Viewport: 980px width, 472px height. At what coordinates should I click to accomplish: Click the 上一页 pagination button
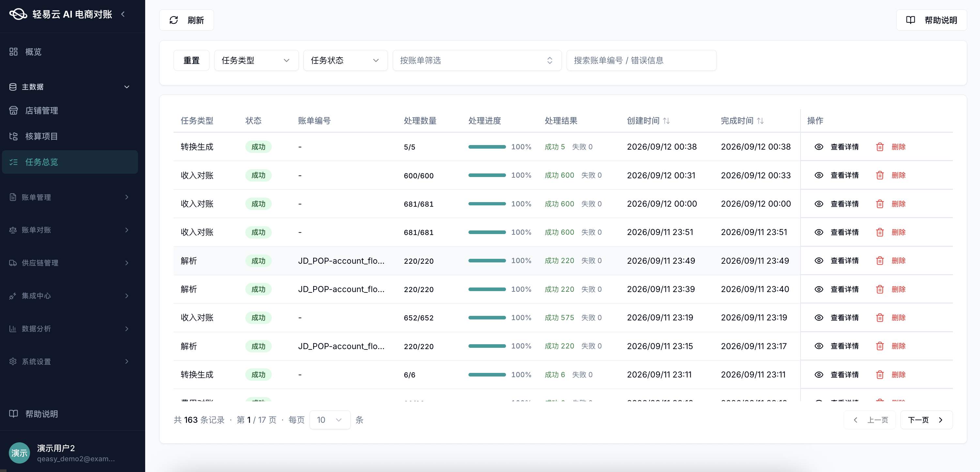click(870, 420)
